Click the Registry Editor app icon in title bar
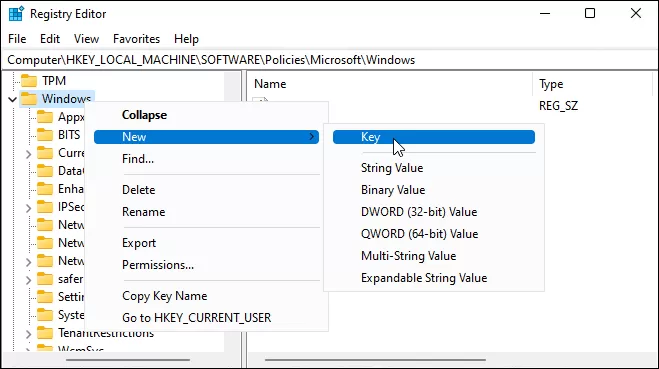This screenshot has height=369, width=659. (x=16, y=13)
